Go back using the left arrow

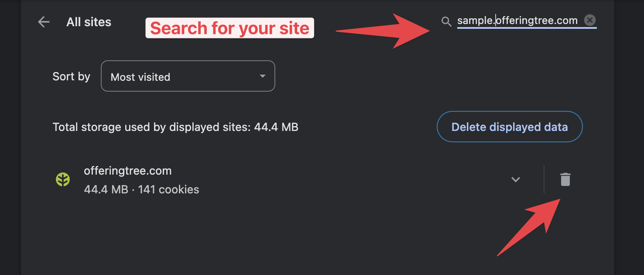[44, 22]
